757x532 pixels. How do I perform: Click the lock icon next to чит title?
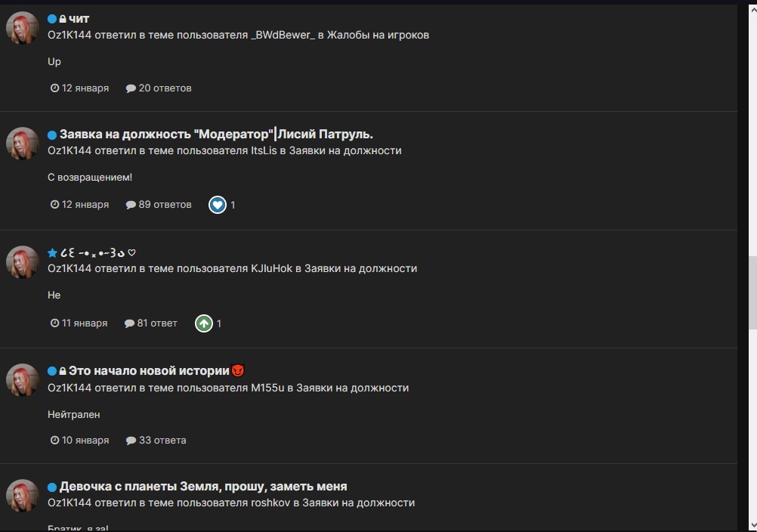(63, 19)
